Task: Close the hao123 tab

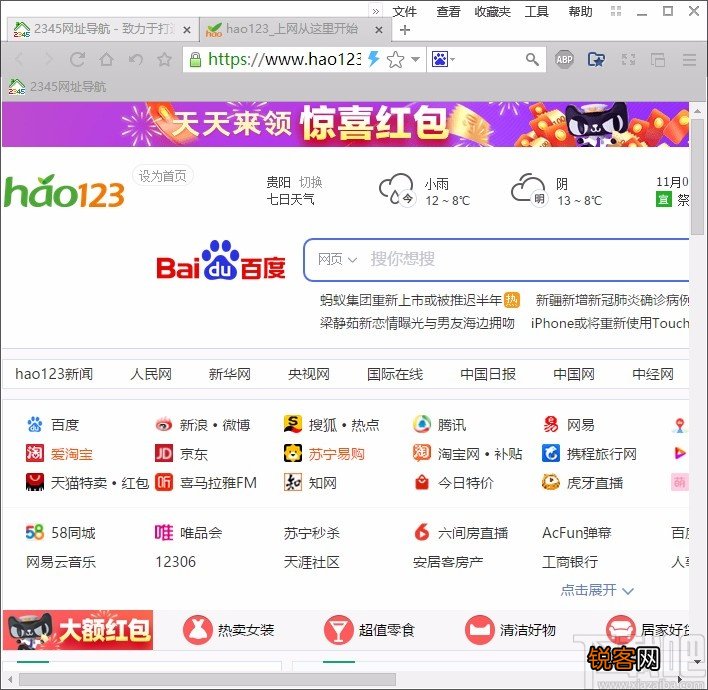Action: pos(379,30)
